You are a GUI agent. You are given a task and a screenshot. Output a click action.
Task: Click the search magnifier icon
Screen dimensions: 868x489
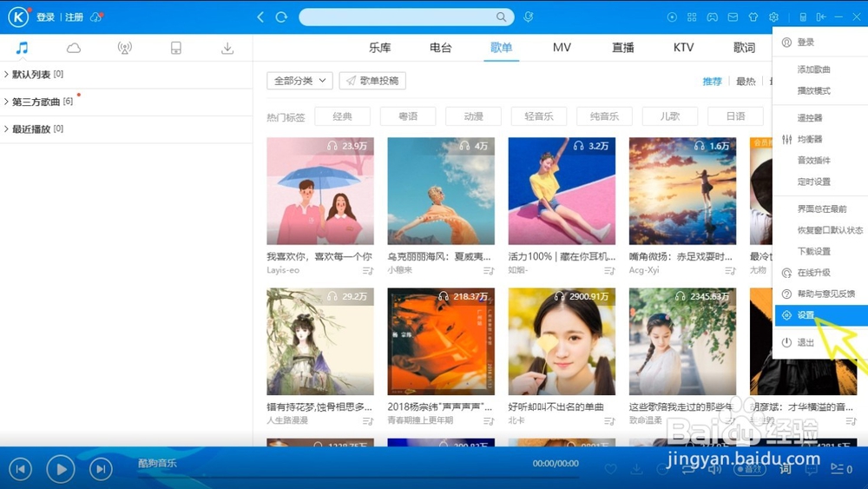501,17
